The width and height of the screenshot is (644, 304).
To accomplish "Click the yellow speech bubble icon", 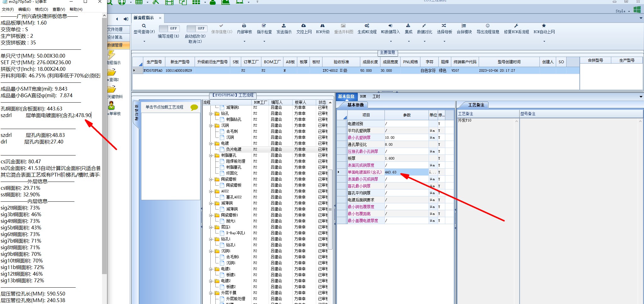I will tap(194, 108).
